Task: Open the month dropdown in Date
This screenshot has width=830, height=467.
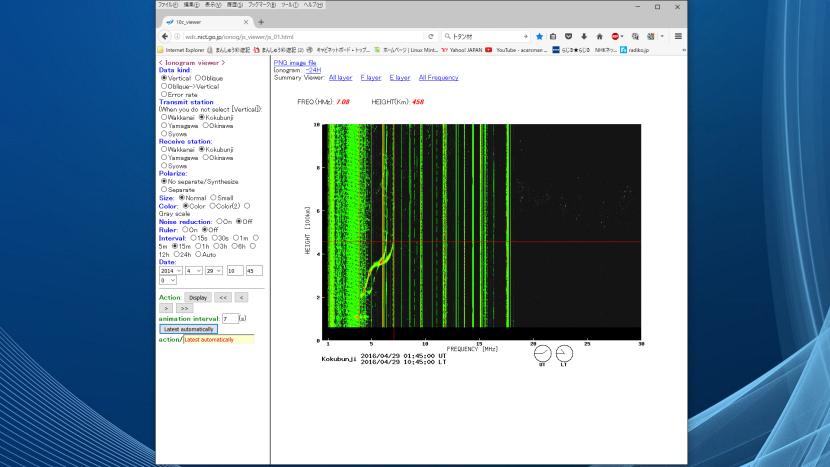Action: 196,270
